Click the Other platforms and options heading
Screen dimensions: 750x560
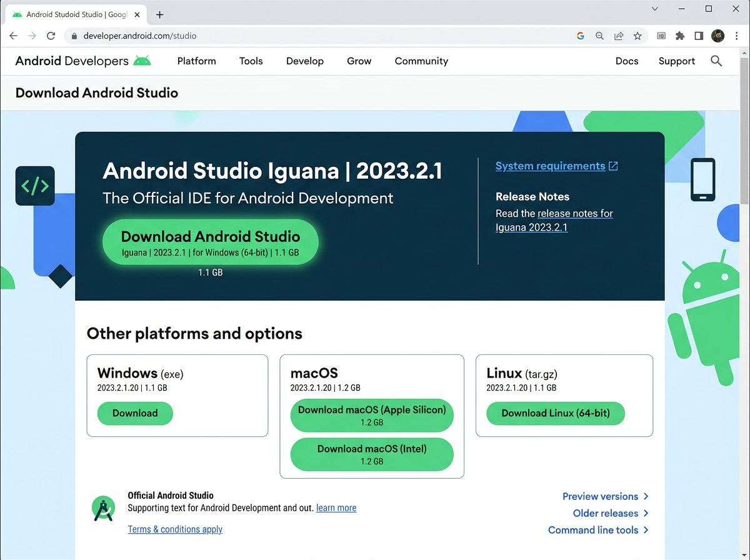[194, 334]
